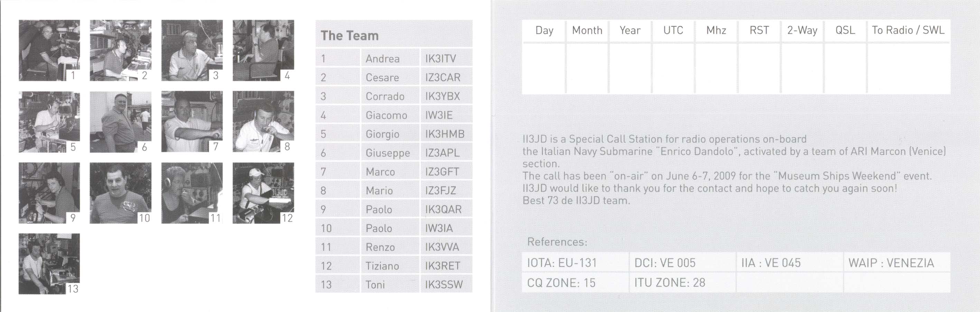Select photo number 8 operator with microphone
980x312 pixels.
click(x=263, y=122)
